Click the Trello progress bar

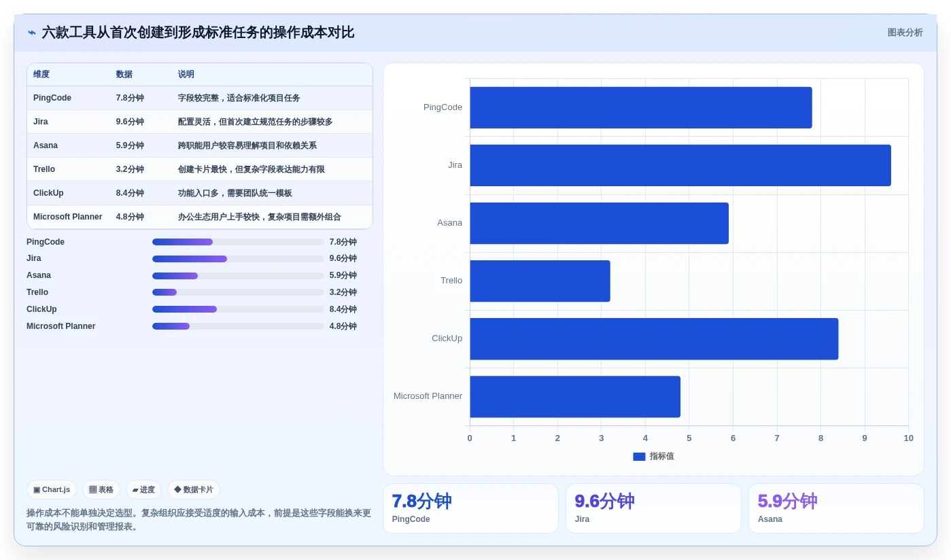click(x=238, y=292)
